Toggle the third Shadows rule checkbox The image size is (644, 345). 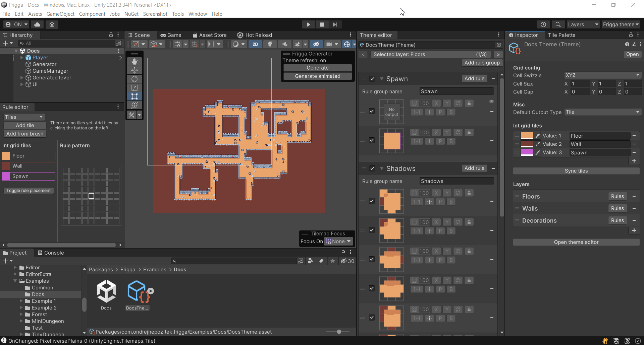coord(372,259)
